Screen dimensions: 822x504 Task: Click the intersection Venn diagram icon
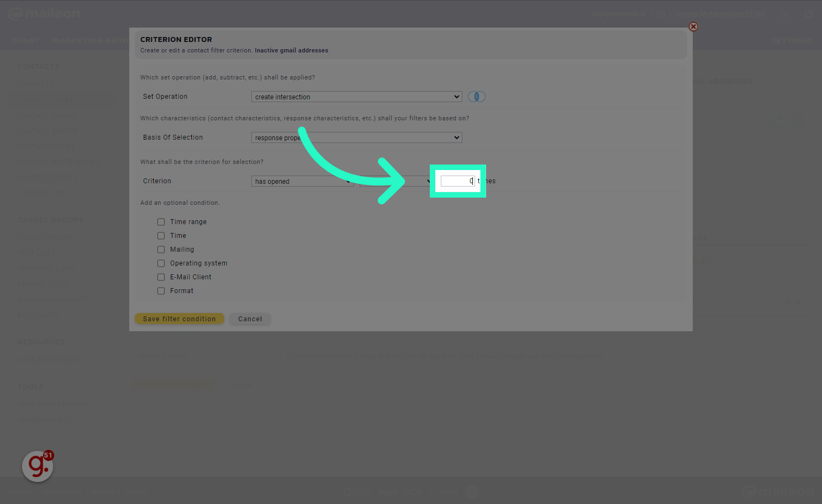coord(476,97)
